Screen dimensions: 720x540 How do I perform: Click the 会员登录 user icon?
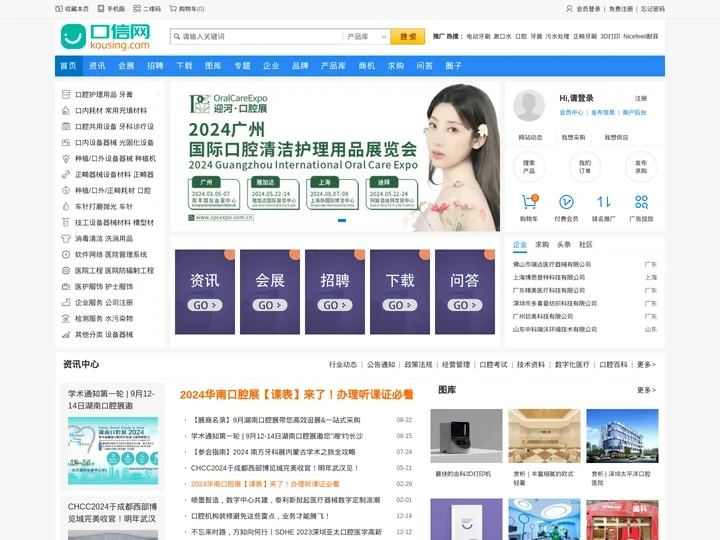569,9
